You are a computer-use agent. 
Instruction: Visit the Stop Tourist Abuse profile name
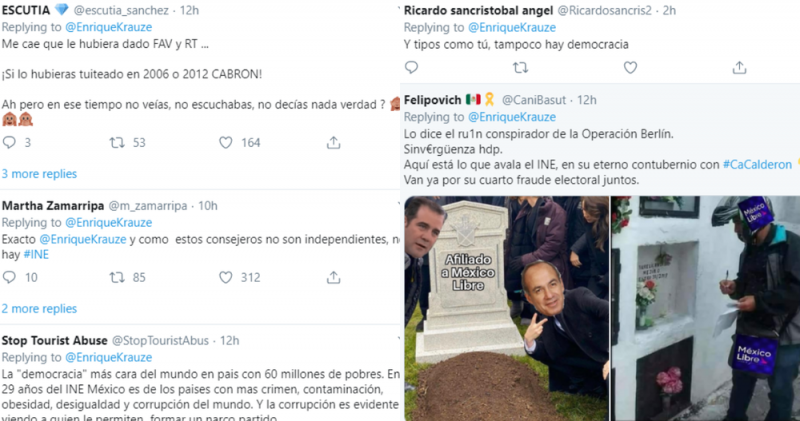(55, 340)
